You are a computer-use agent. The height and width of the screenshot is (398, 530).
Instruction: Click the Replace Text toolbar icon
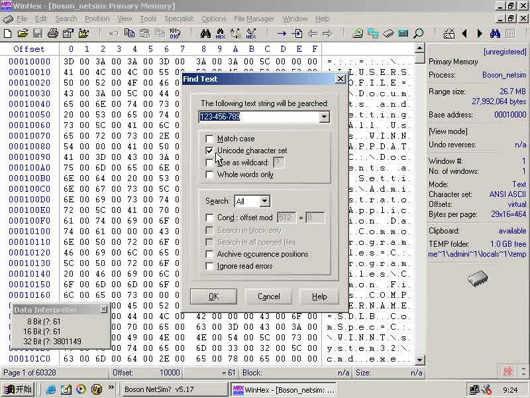click(236, 33)
